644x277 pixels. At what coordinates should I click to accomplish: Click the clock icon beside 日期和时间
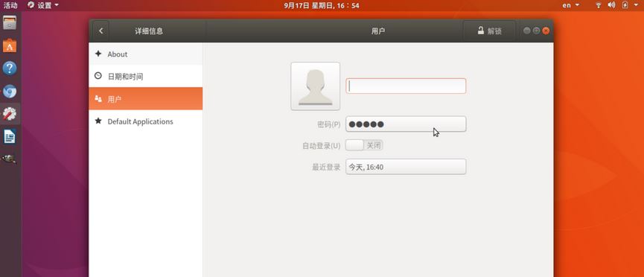(x=98, y=76)
